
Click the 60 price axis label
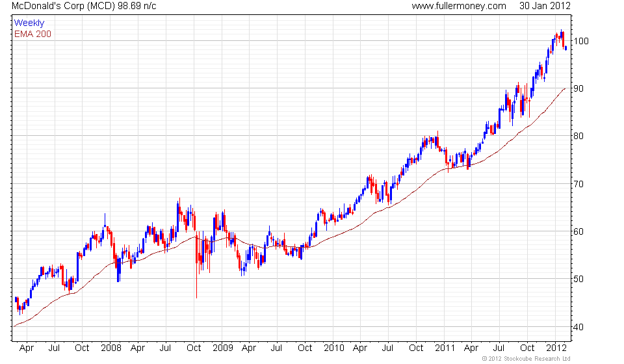point(578,231)
